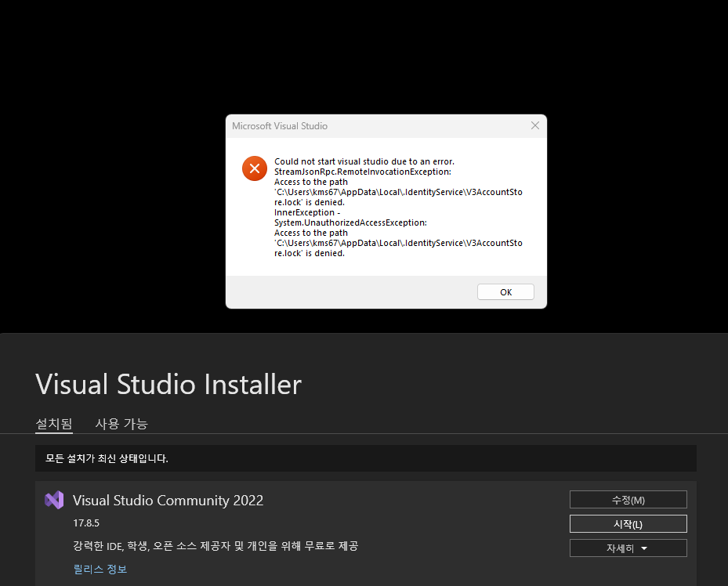The image size is (728, 586).
Task: Click the 모든 설치가 최신 상태입니다 status message
Action: click(107, 458)
